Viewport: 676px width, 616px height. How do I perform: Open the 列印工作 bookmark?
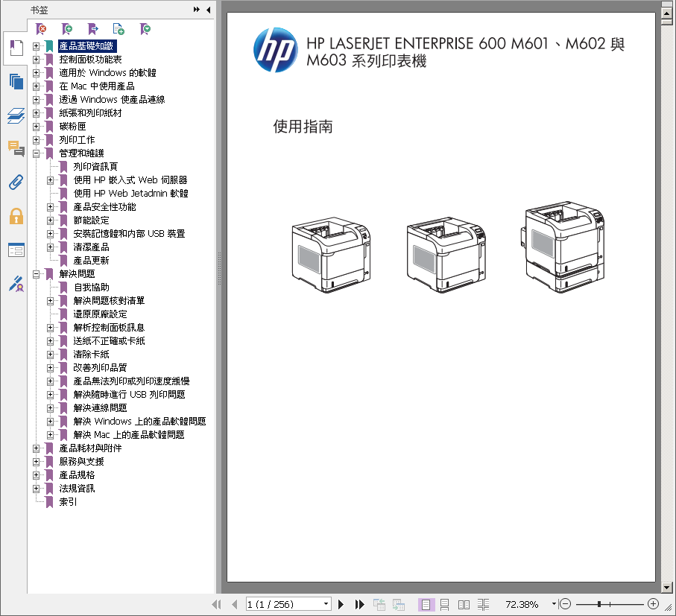(x=77, y=140)
